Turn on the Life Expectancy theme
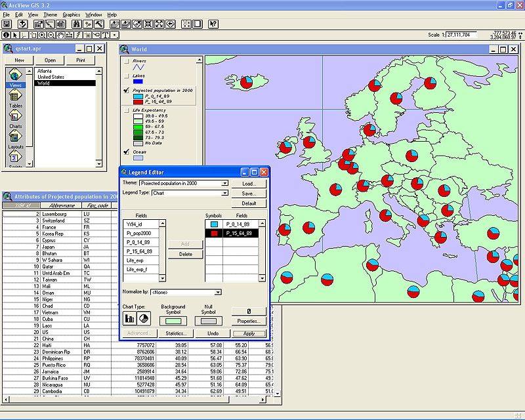This screenshot has height=420, width=525. coord(126,110)
